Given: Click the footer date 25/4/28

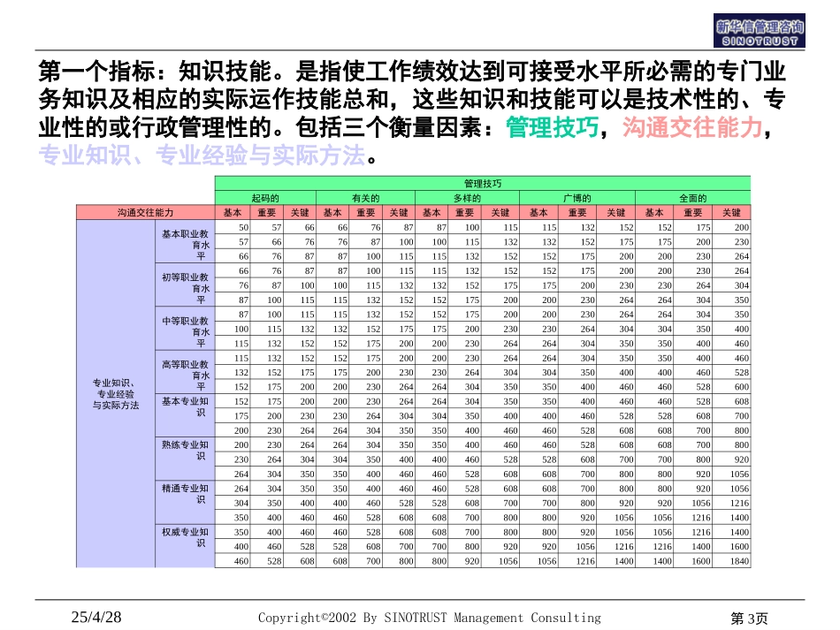Looking at the screenshot, I should [96, 617].
